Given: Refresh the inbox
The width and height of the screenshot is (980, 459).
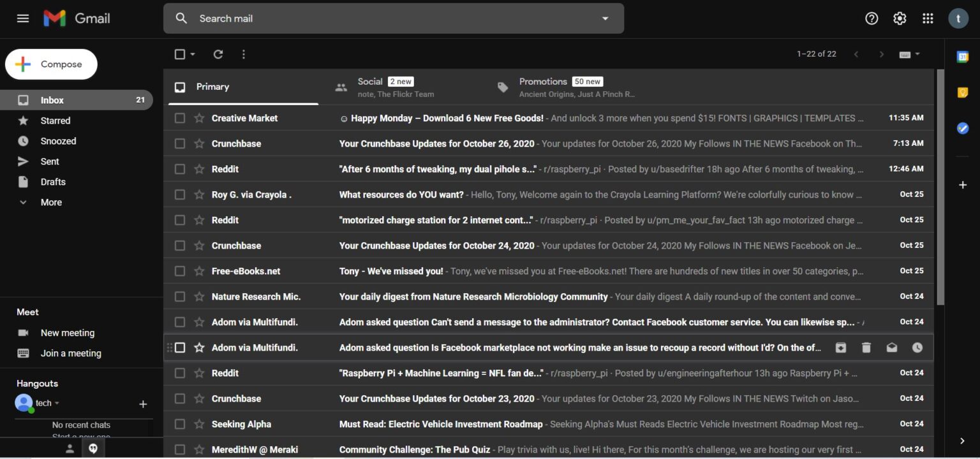Looking at the screenshot, I should (218, 54).
